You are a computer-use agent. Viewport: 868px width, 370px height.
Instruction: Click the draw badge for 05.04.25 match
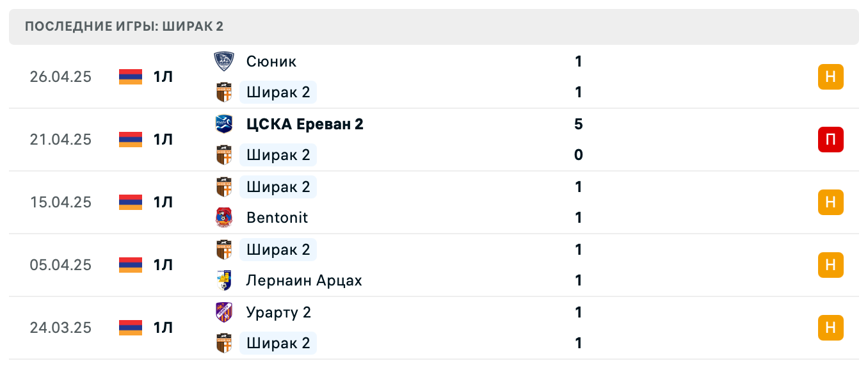[x=830, y=265]
